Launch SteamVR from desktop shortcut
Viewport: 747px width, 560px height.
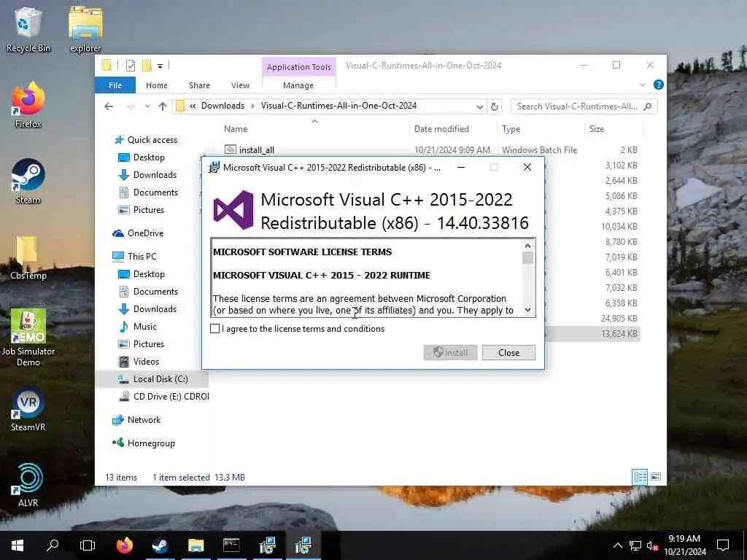pos(28,410)
